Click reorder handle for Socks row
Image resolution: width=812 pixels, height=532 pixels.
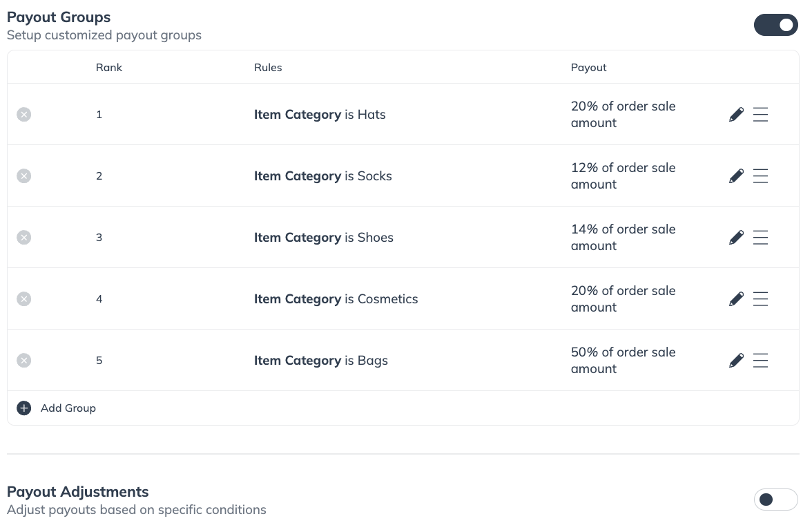[x=760, y=176]
